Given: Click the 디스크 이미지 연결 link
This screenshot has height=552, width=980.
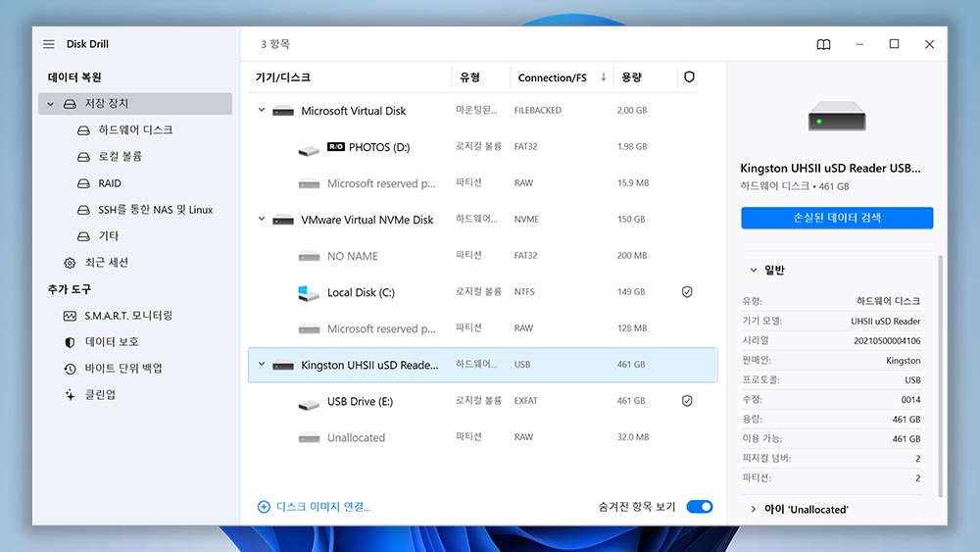Looking at the screenshot, I should coord(323,506).
